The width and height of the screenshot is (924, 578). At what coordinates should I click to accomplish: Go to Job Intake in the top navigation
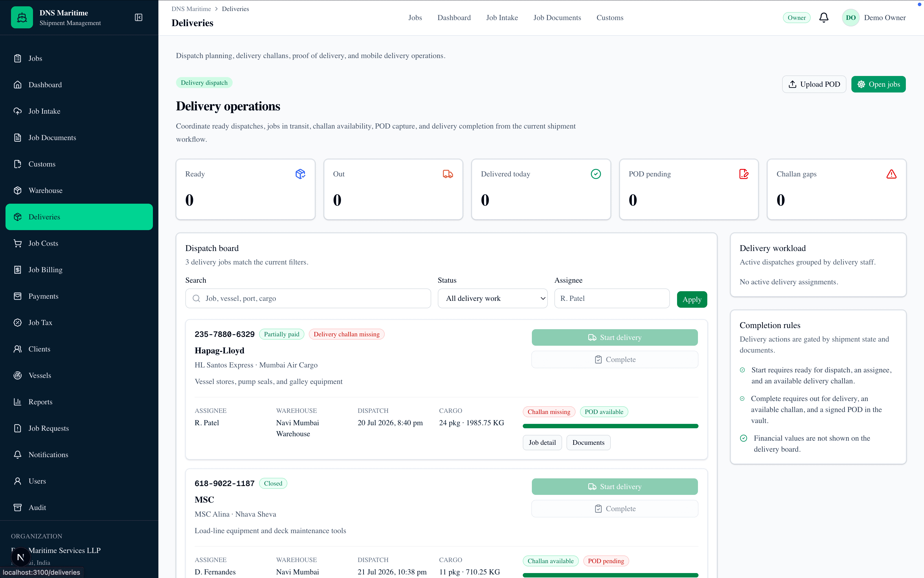(x=502, y=18)
